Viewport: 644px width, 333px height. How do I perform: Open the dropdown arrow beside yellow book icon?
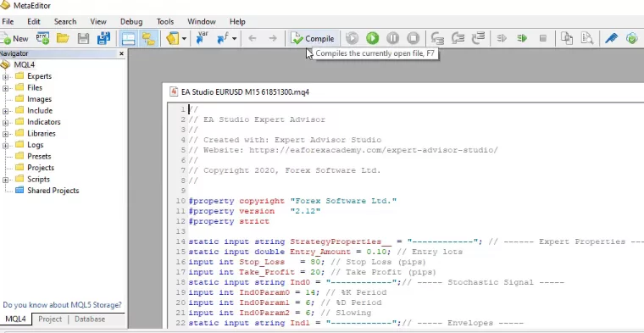[x=184, y=39]
